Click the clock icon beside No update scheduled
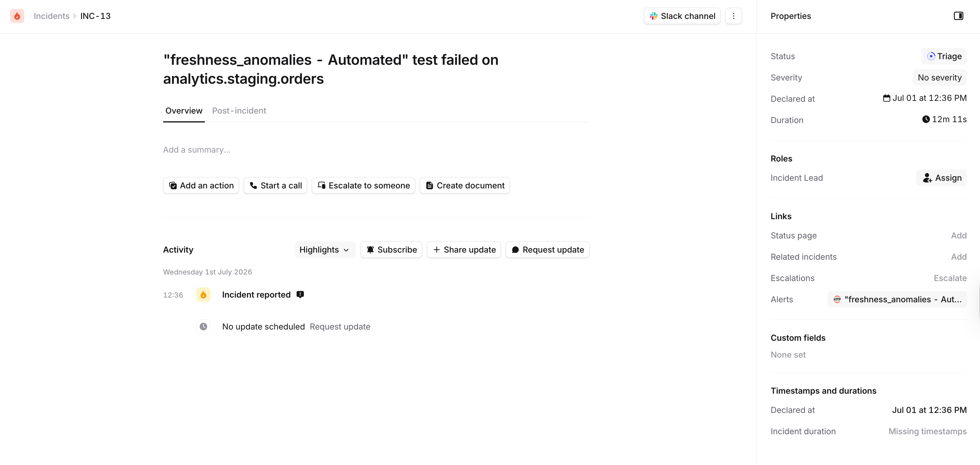The image size is (980, 465). [x=203, y=327]
